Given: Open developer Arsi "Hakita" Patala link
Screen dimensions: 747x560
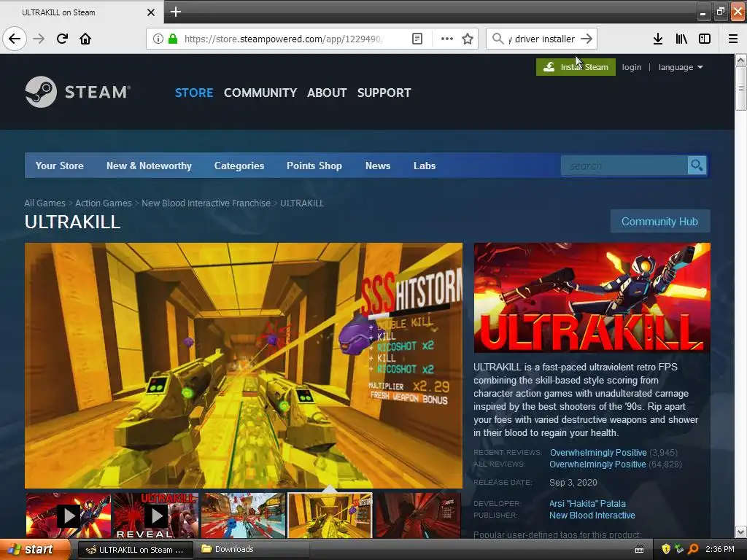Looking at the screenshot, I should pos(587,503).
